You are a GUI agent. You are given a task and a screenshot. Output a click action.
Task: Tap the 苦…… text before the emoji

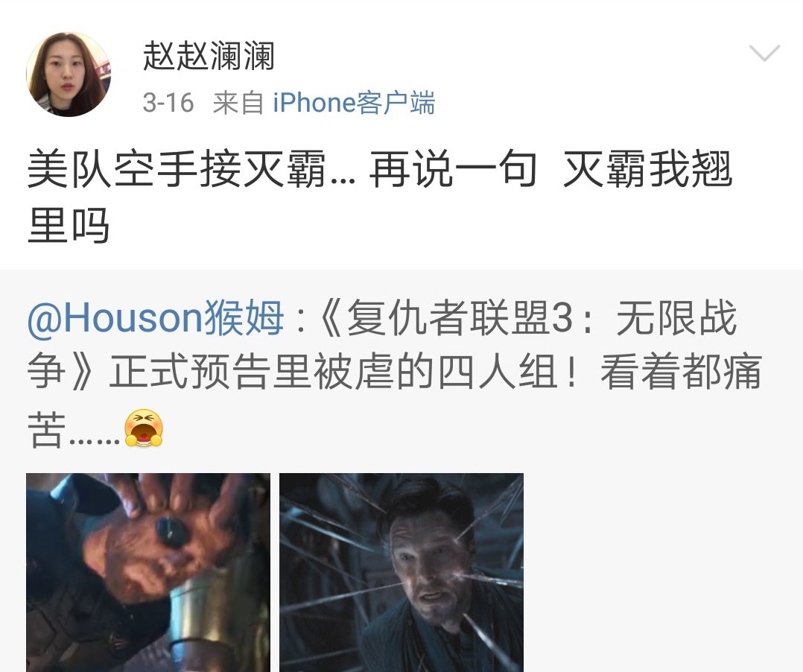[x=73, y=429]
